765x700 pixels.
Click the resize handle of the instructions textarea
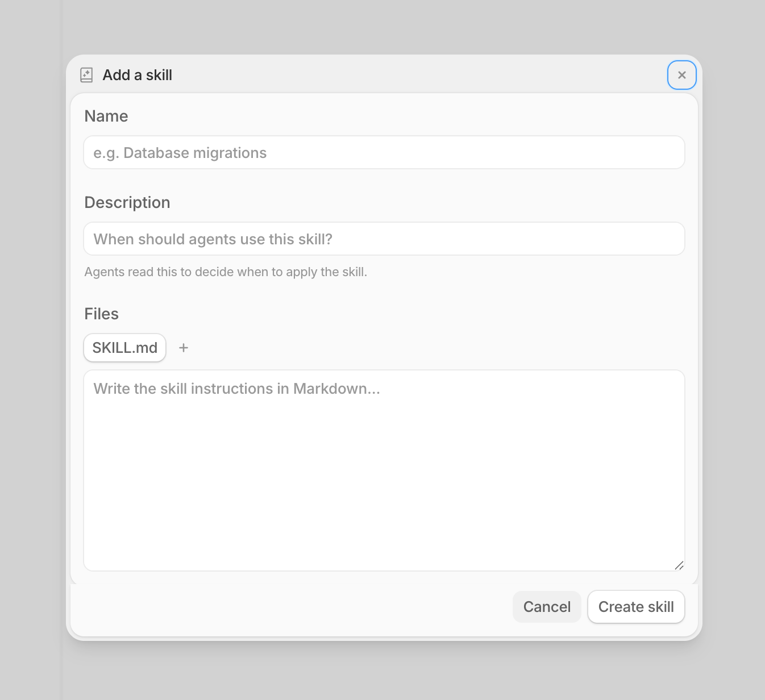pos(679,565)
